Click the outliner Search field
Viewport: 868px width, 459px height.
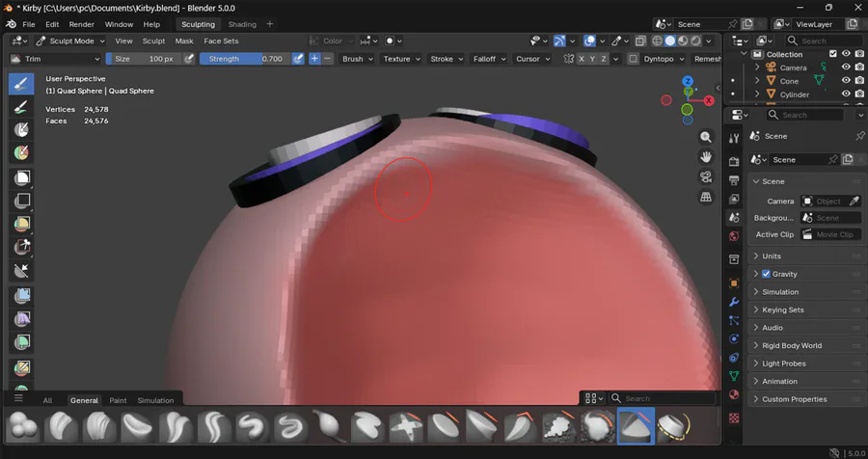point(825,40)
